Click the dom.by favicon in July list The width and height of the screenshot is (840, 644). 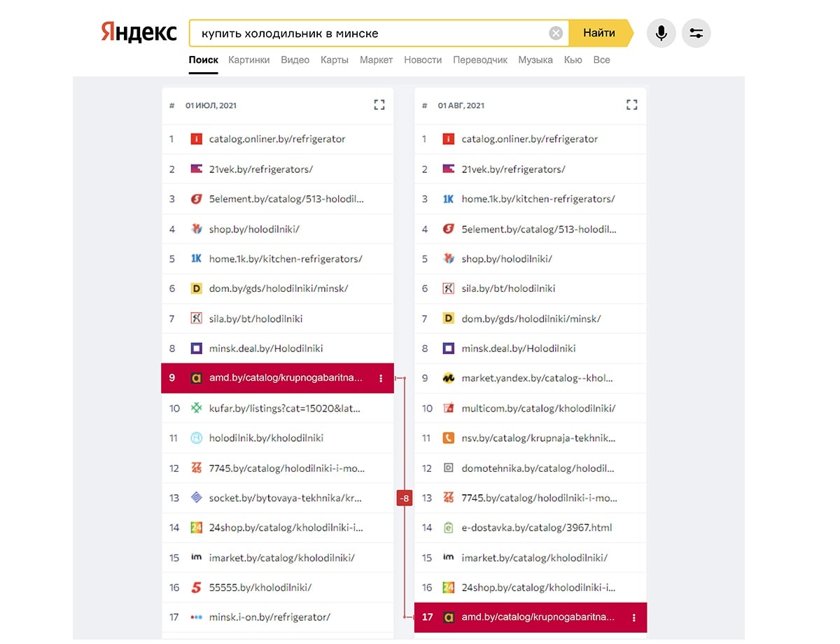click(196, 288)
